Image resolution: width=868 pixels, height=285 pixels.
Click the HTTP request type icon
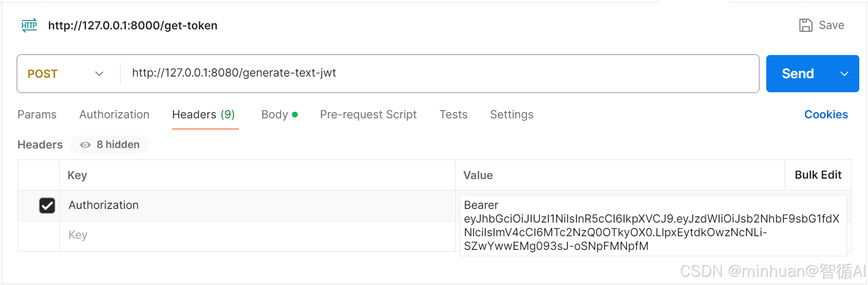click(29, 25)
